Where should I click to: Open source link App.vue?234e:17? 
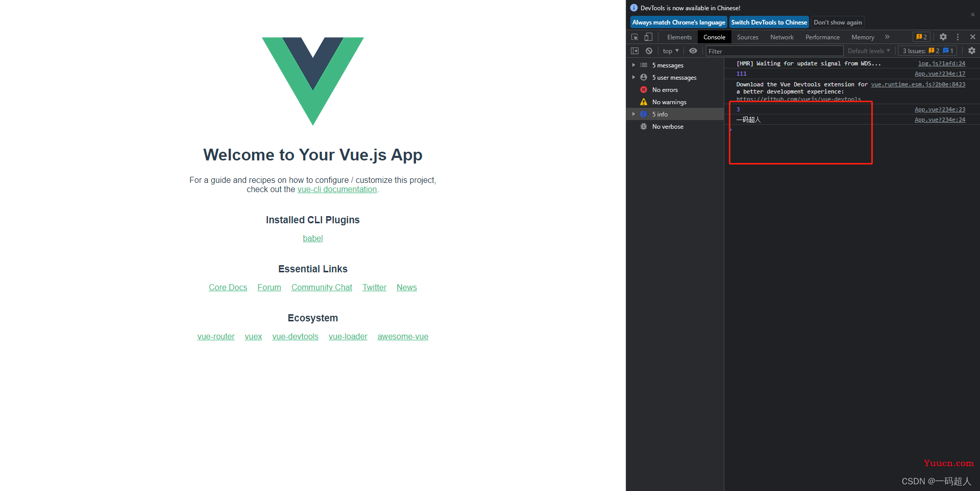pyautogui.click(x=940, y=74)
